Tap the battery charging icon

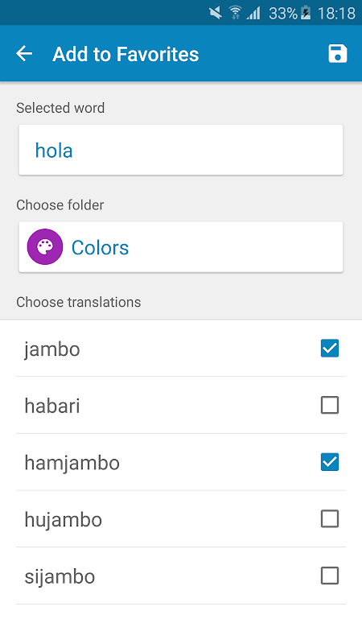coord(306,13)
